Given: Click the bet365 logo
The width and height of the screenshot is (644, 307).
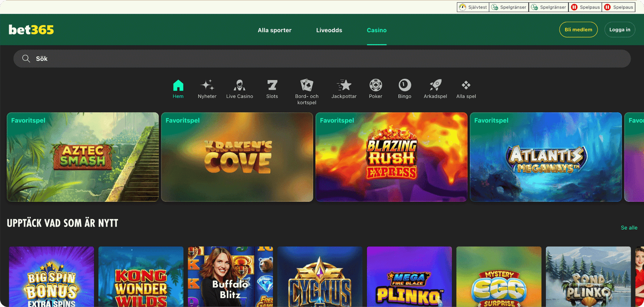Looking at the screenshot, I should coord(31,30).
